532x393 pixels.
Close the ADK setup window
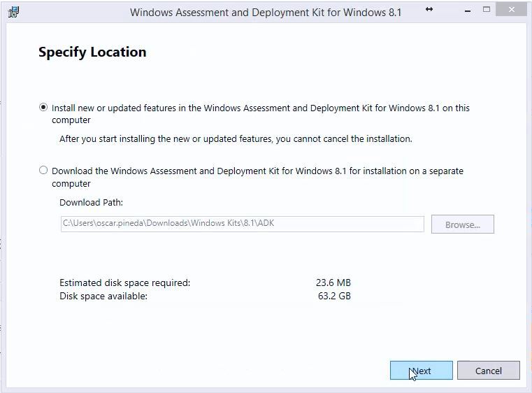[x=511, y=10]
